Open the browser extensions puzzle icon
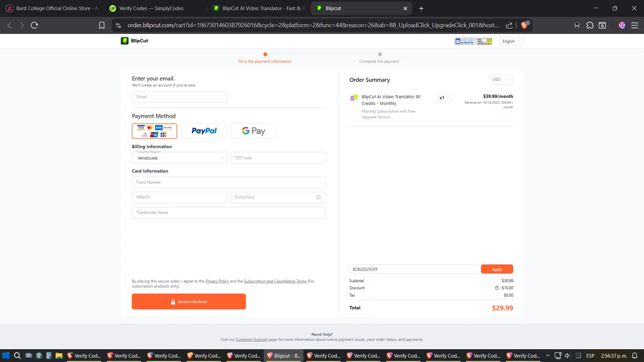This screenshot has width=644, height=362. [590, 25]
